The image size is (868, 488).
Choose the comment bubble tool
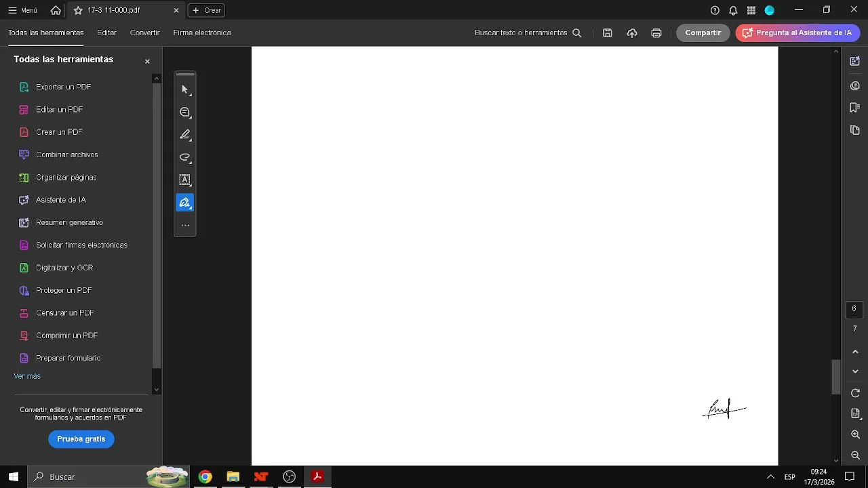pos(185,113)
